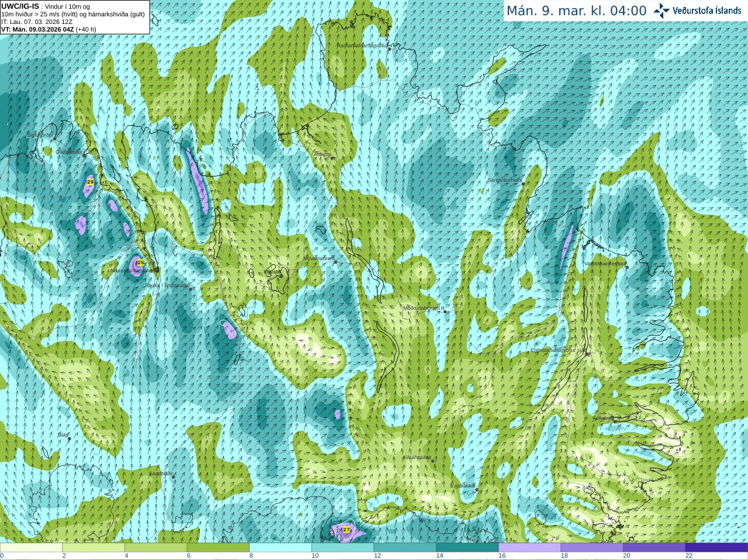Screen dimensions: 748x560
Task: Click the dark indigo legend swatch above 22
Action: pyautogui.click(x=716, y=548)
